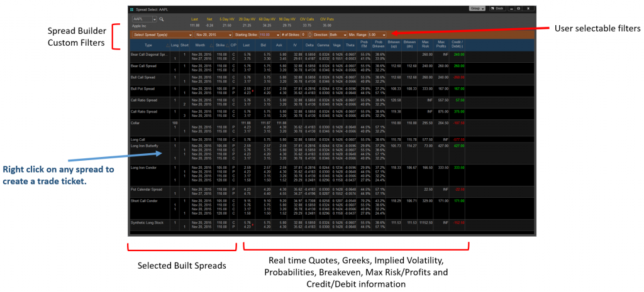Select the Long Iron Butterfly spread row
This screenshot has height=292, width=644.
148,146
